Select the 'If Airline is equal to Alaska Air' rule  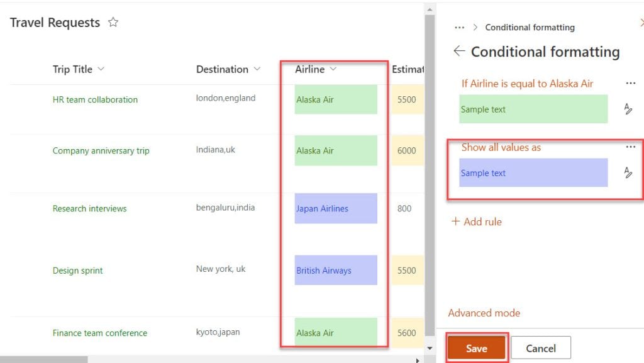point(527,84)
